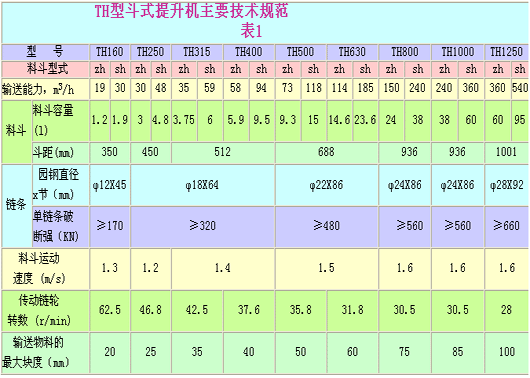
Task: Select chain size φ22X86 cell
Action: [326, 185]
